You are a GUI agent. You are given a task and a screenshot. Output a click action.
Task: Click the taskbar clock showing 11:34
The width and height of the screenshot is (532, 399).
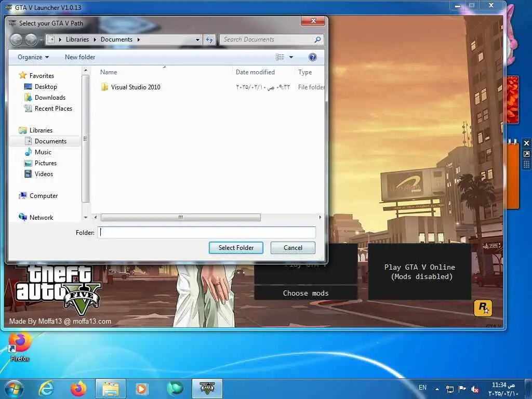pos(503,389)
